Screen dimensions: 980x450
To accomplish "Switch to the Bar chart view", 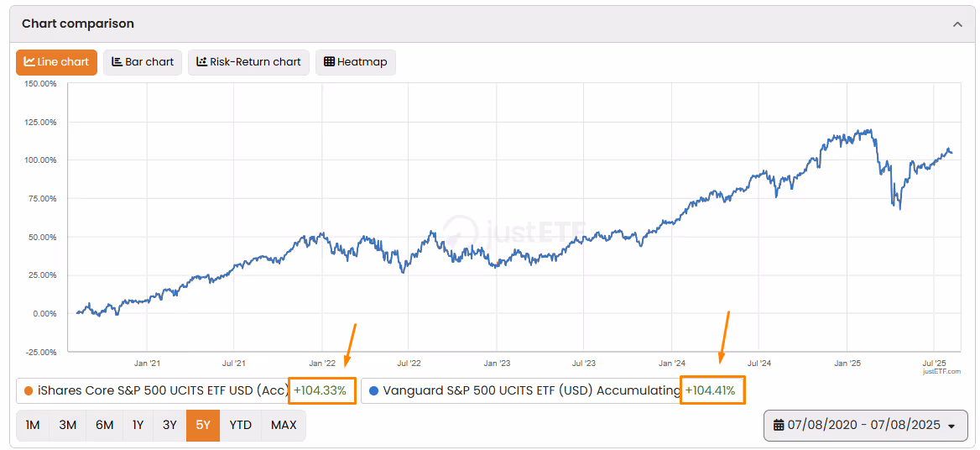I will point(143,62).
